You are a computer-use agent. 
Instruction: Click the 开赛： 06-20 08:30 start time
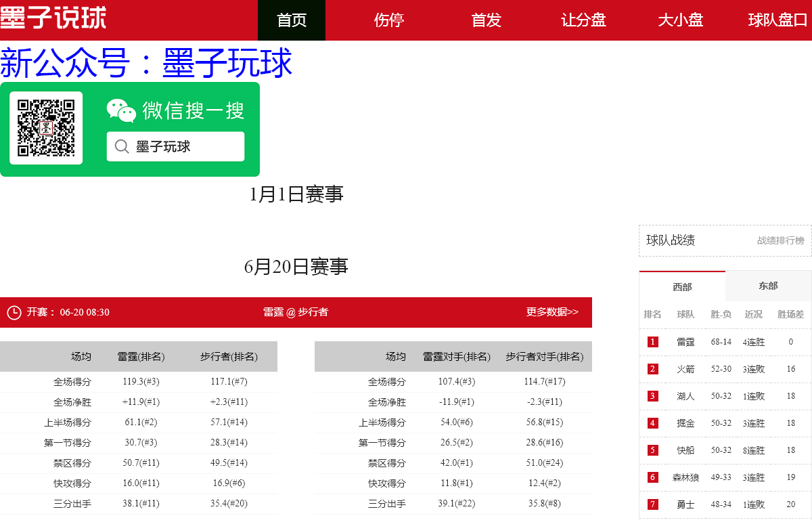[68, 312]
